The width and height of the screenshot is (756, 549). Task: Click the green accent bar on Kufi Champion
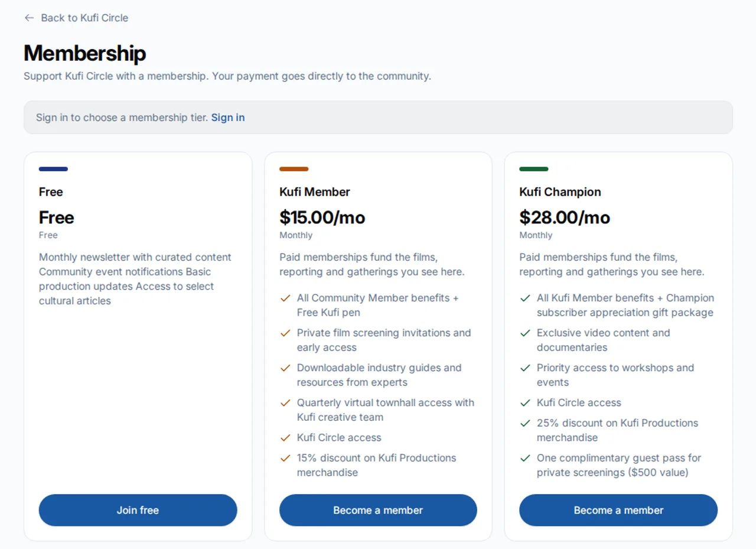(534, 169)
